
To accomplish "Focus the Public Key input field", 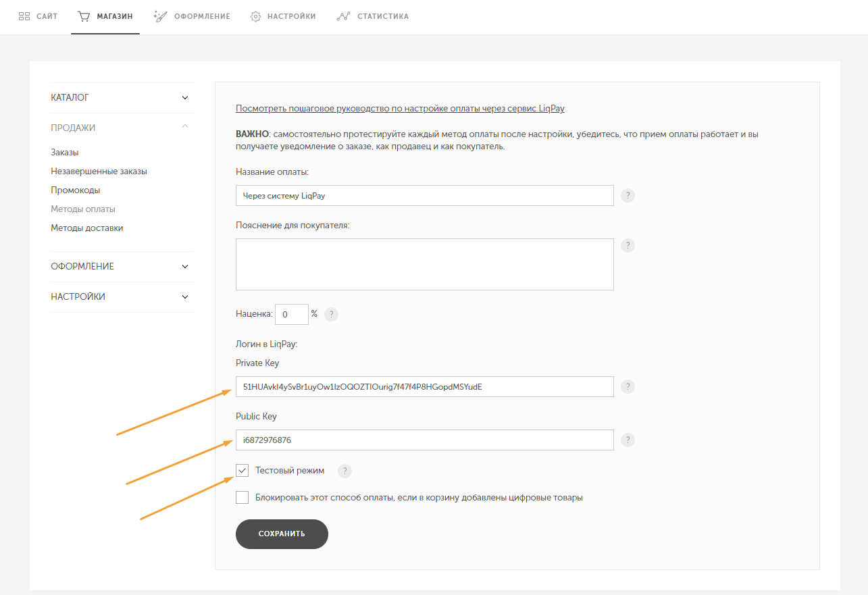I will coord(425,440).
